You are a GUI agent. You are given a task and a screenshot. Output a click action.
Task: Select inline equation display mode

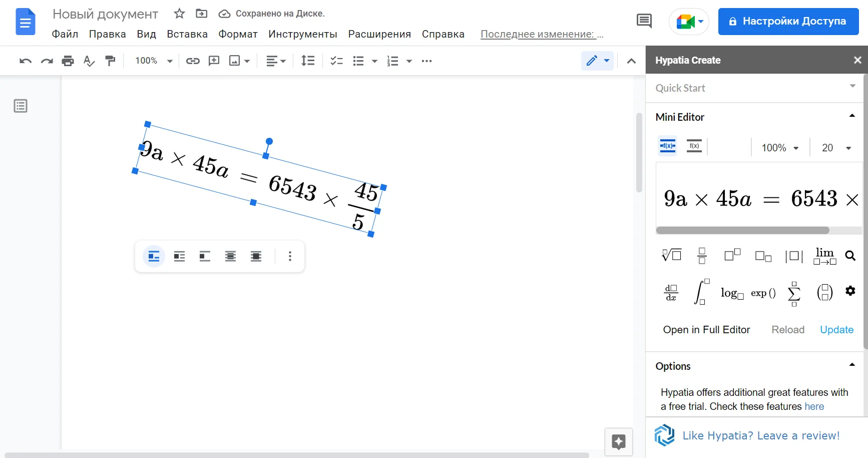pyautogui.click(x=667, y=146)
